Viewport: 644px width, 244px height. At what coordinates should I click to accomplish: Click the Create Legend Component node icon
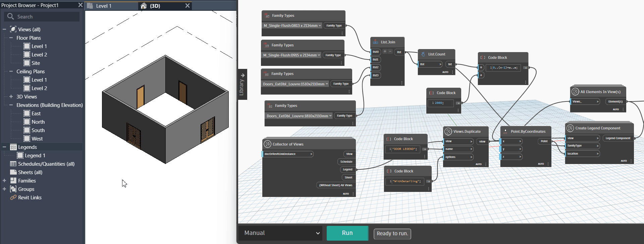point(570,128)
